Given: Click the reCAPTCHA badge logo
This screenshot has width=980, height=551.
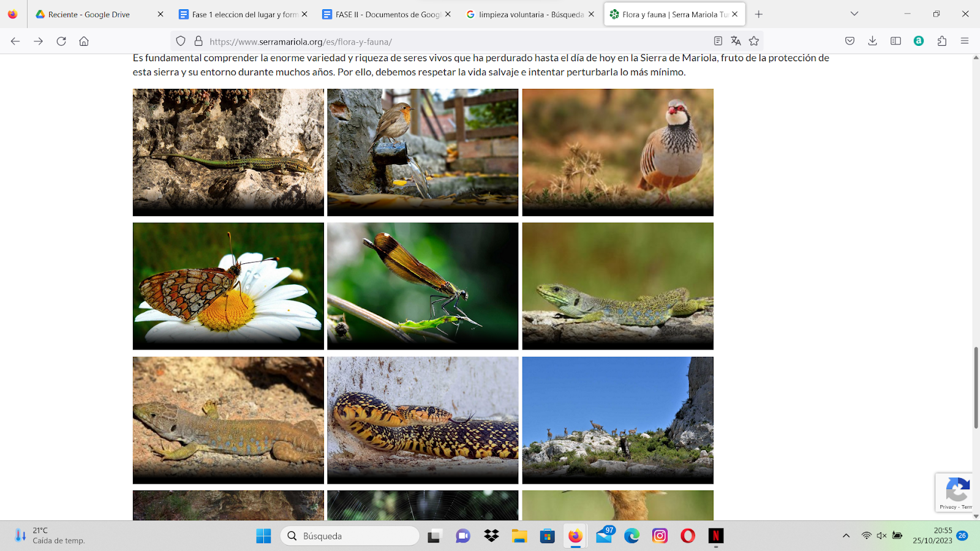Looking at the screenshot, I should pos(957,490).
